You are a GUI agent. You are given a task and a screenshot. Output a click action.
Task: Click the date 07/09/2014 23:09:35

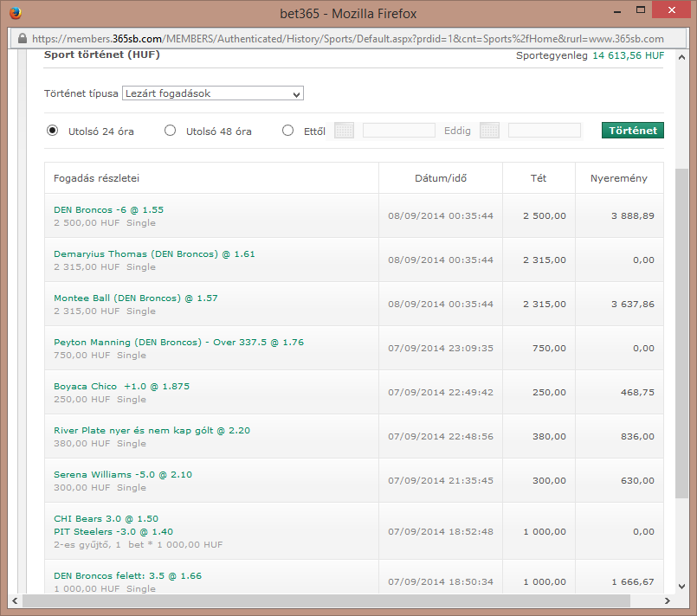click(x=441, y=348)
